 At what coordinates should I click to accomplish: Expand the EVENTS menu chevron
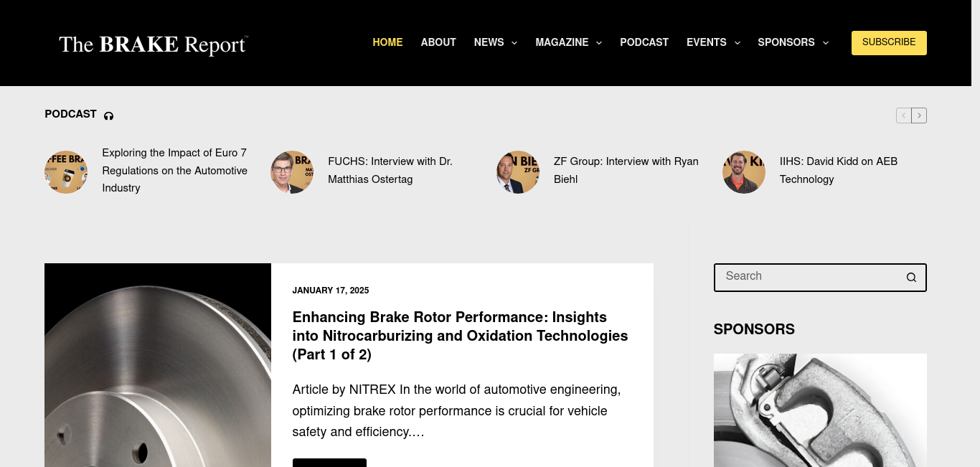(737, 43)
